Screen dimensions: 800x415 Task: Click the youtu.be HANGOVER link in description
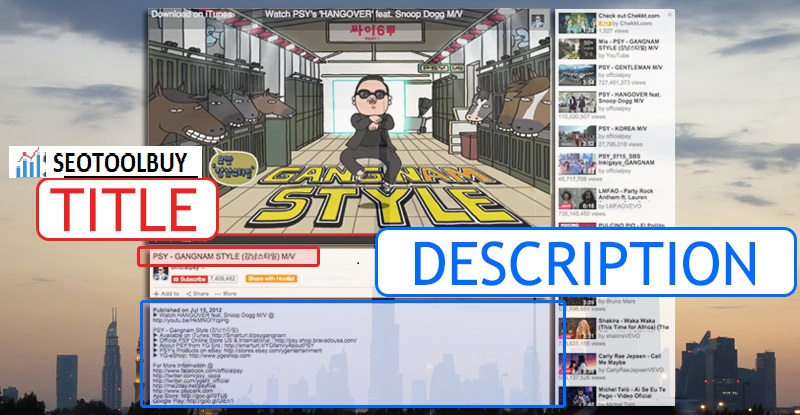pyautogui.click(x=191, y=321)
